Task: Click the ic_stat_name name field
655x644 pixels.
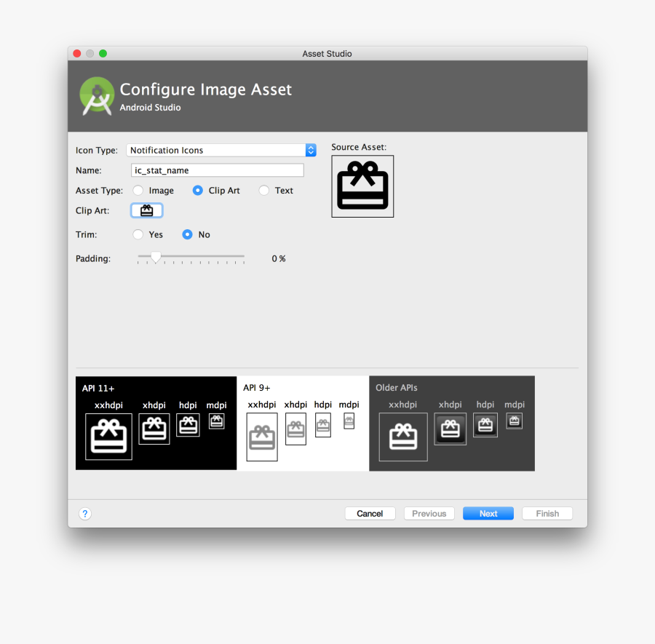Action: [216, 170]
